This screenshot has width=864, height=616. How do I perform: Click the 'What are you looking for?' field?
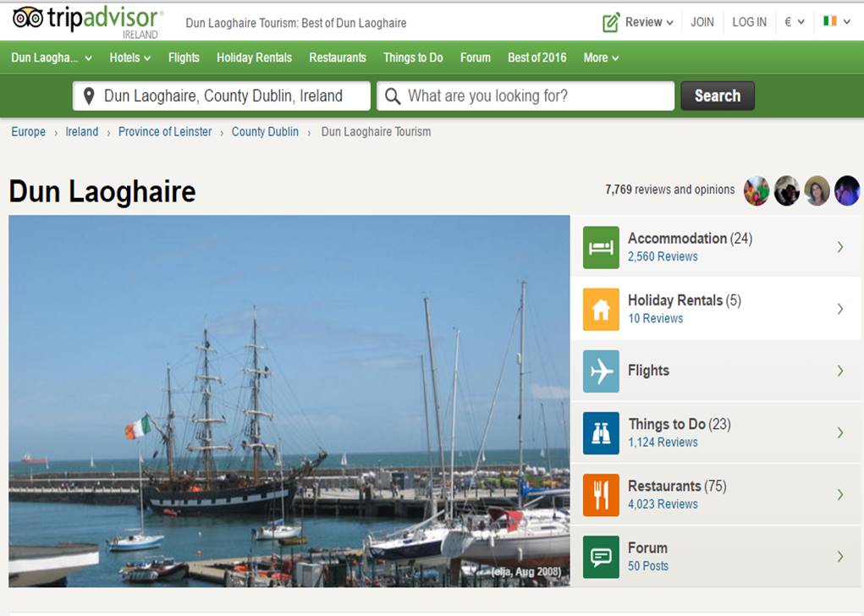(x=526, y=96)
